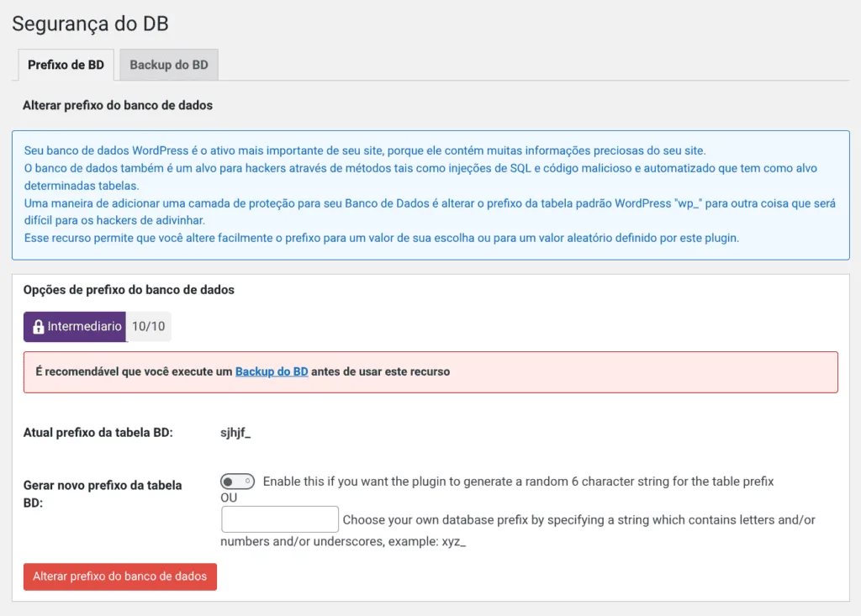
Task: Select the current prefix value sjhjf_
Action: (235, 434)
